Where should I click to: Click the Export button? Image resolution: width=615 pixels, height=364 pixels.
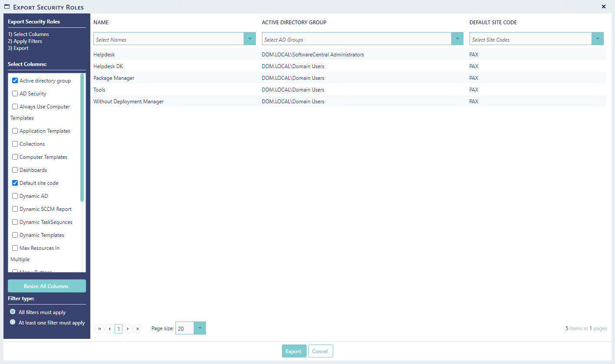pos(294,351)
